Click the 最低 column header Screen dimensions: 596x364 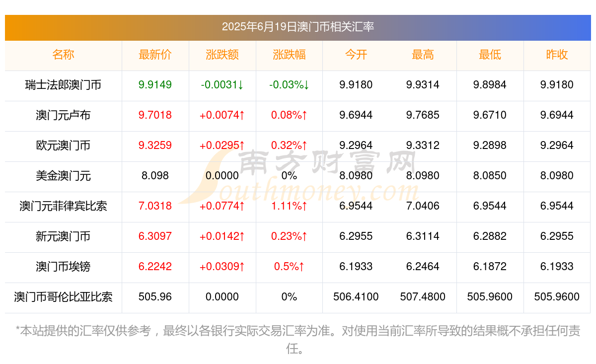pos(490,55)
